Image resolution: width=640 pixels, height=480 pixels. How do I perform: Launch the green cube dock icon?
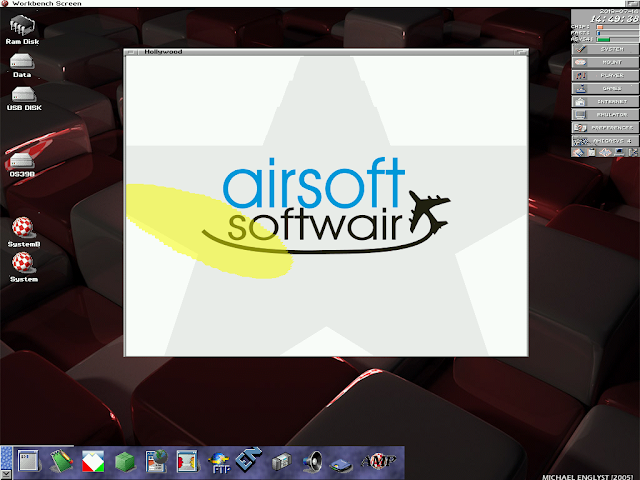[x=125, y=462]
